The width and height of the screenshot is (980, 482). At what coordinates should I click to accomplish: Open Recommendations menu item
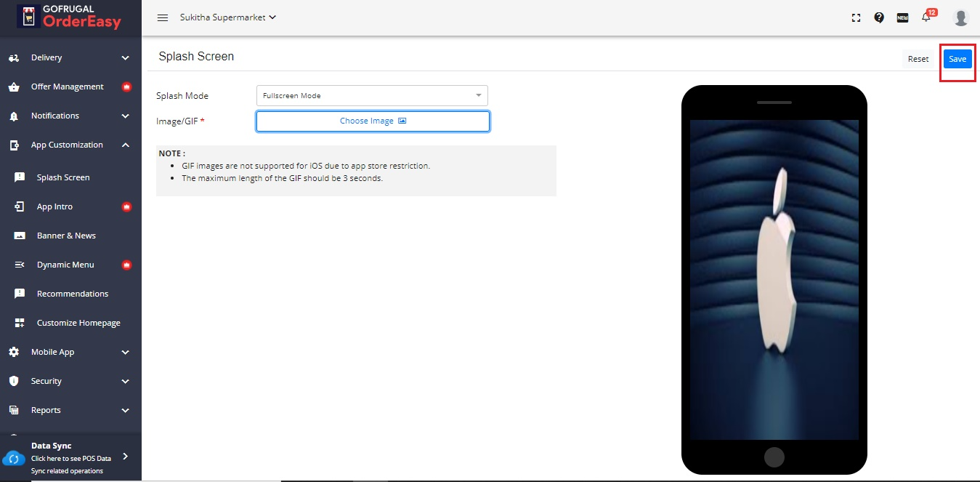pos(73,294)
